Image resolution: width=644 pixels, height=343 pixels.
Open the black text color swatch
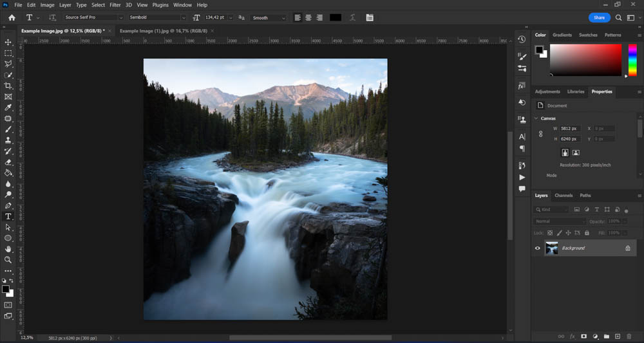[x=336, y=17]
